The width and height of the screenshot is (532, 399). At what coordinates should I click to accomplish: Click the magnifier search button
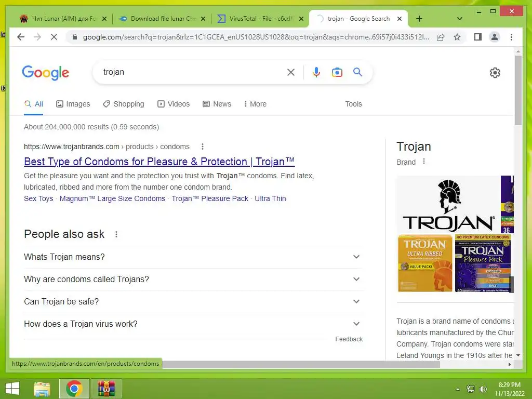pos(357,72)
